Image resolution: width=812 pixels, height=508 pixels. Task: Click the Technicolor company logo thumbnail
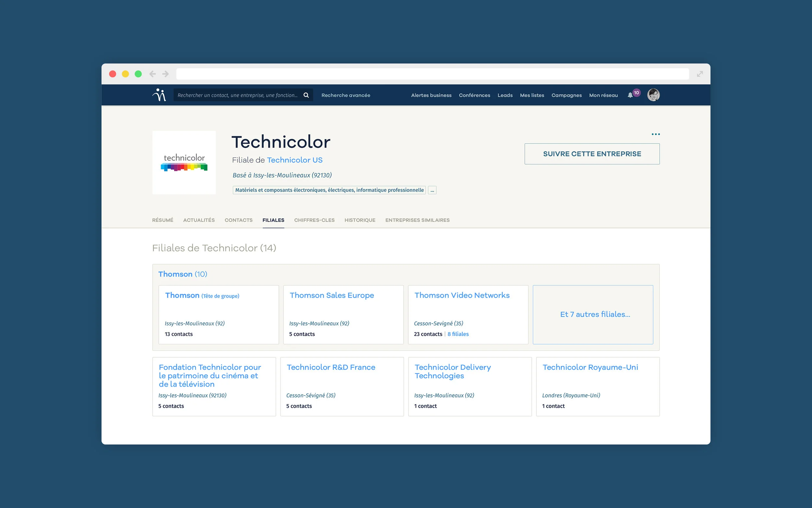pyautogui.click(x=184, y=162)
